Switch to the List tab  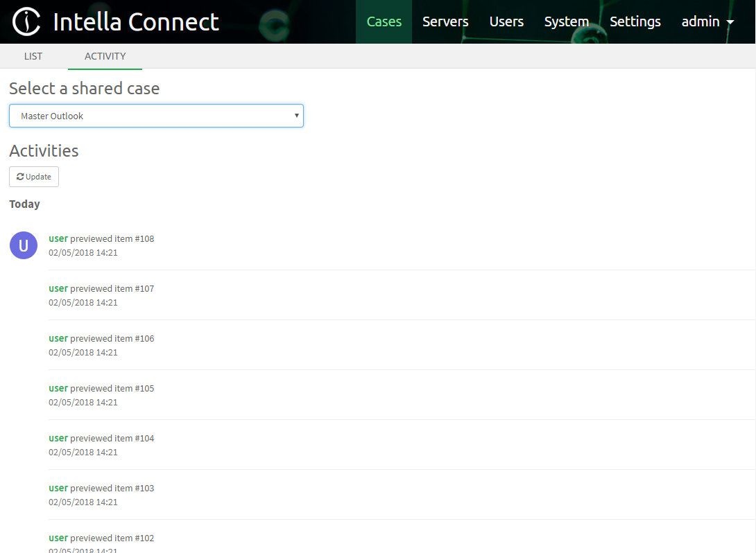pyautogui.click(x=33, y=56)
